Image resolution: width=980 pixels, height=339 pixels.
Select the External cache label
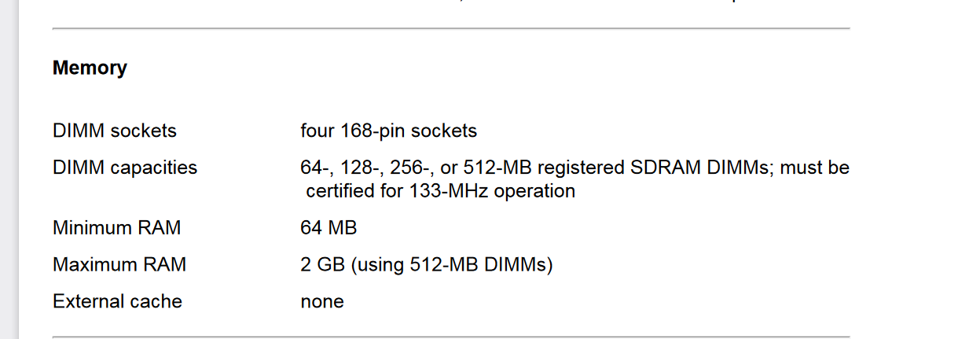[117, 301]
